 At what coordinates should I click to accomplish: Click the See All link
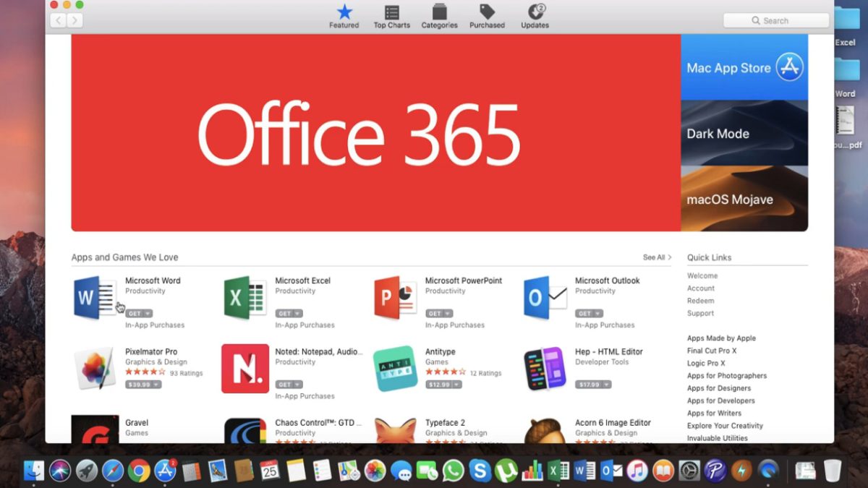(657, 257)
